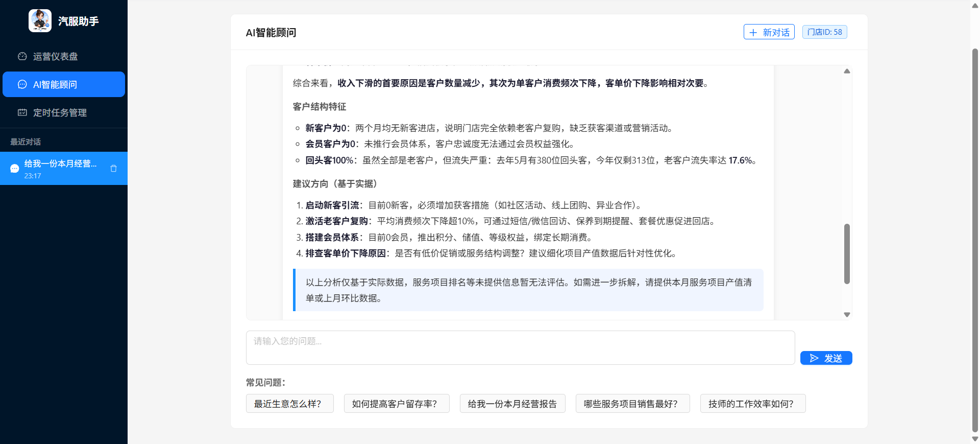Click the 激活老客户复购 suggestion

tap(337, 221)
